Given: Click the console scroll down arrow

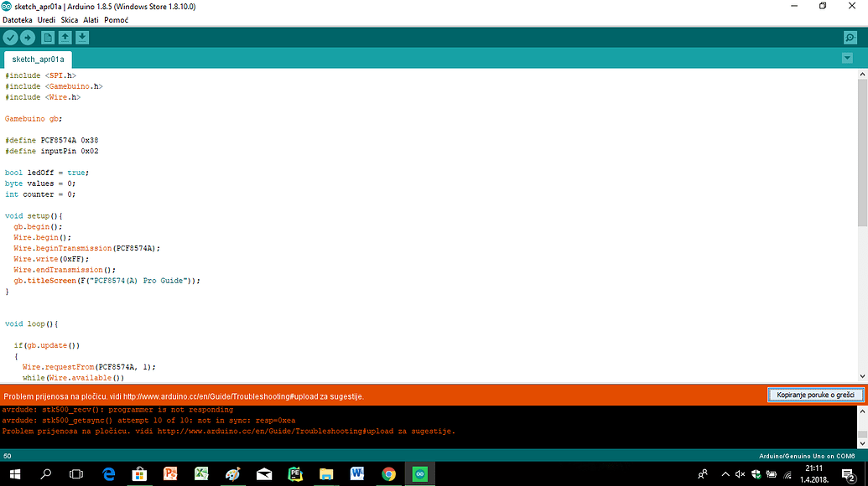Looking at the screenshot, I should click(x=862, y=442).
